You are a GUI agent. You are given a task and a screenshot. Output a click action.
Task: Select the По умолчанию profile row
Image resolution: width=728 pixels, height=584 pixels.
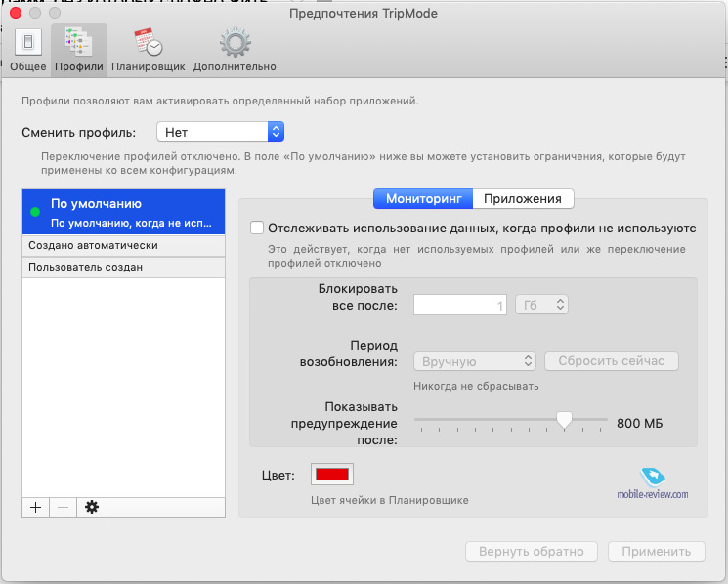(x=123, y=212)
